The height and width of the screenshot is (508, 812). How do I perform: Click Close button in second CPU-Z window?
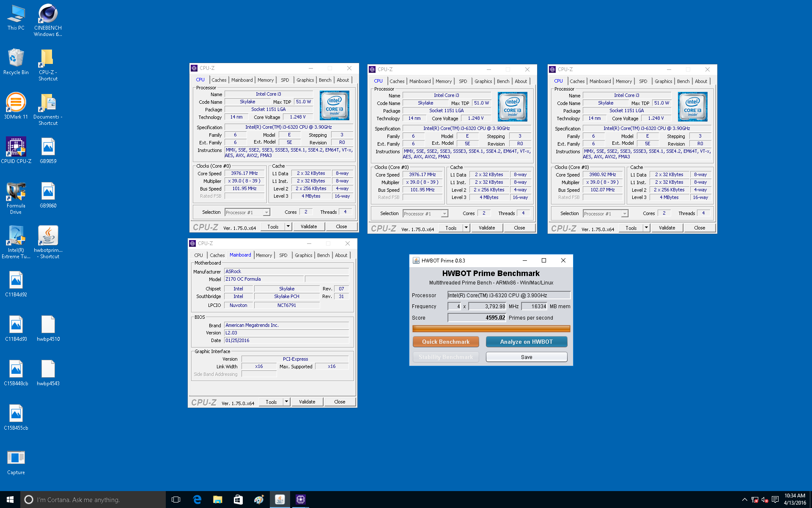click(x=519, y=228)
